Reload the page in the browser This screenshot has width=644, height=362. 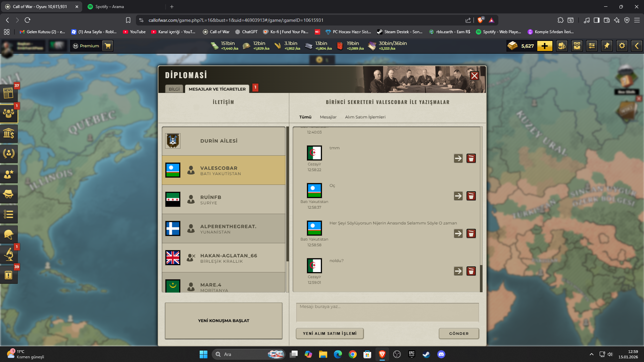pos(28,20)
